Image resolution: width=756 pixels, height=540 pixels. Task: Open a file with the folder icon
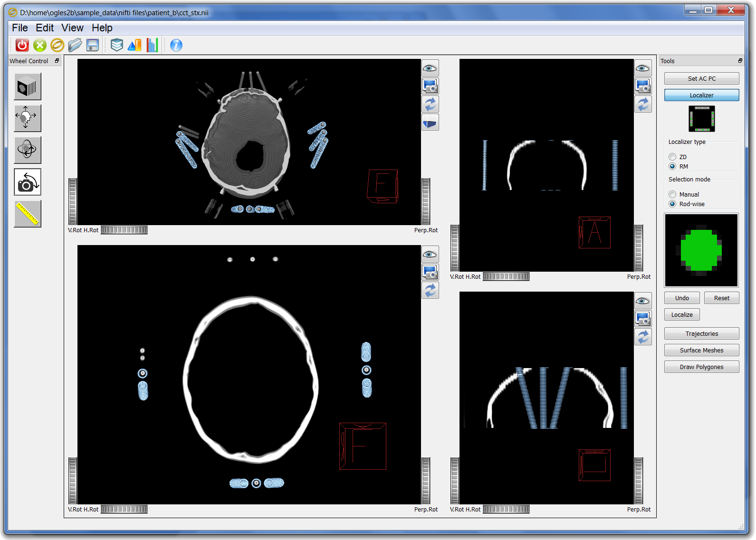pos(75,45)
